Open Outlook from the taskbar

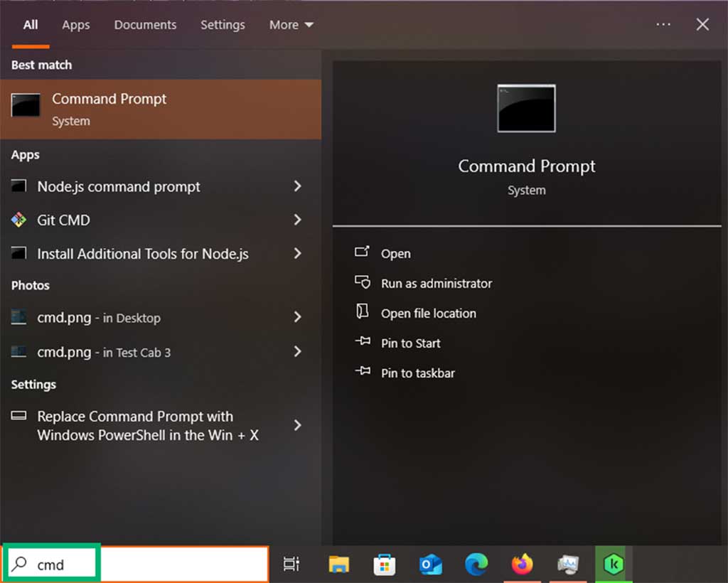coord(430,564)
